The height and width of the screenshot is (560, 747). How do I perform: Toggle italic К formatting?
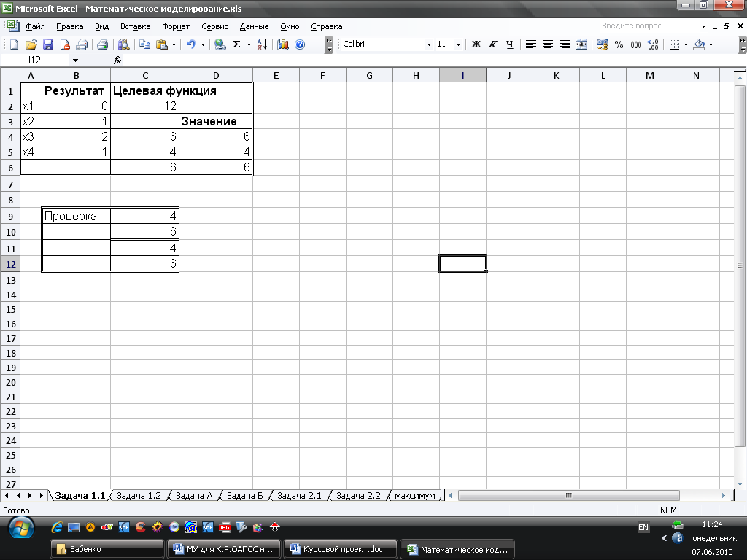click(493, 44)
